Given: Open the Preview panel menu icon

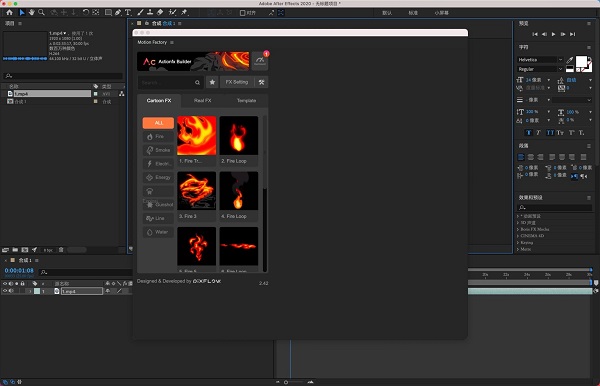Looking at the screenshot, I should (589, 24).
